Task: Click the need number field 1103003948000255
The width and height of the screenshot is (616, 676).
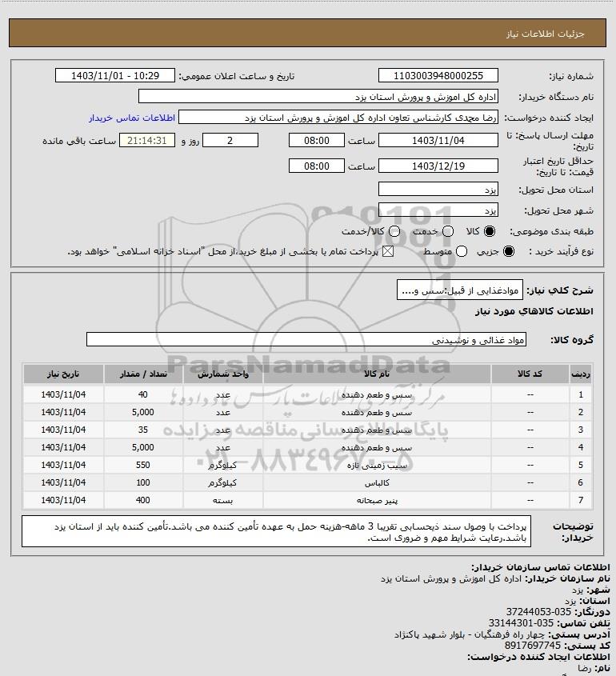Action: (x=438, y=75)
